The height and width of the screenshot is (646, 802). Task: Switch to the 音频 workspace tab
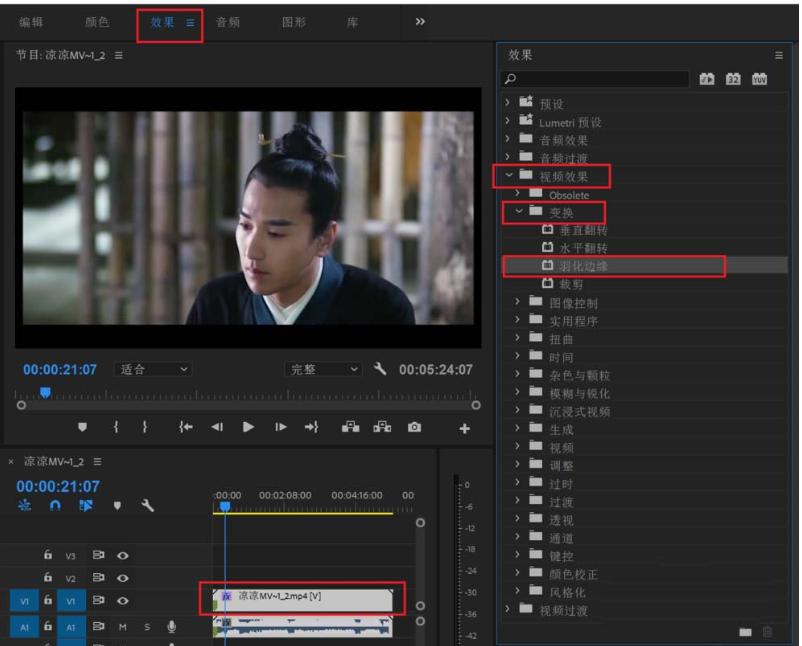[x=228, y=22]
